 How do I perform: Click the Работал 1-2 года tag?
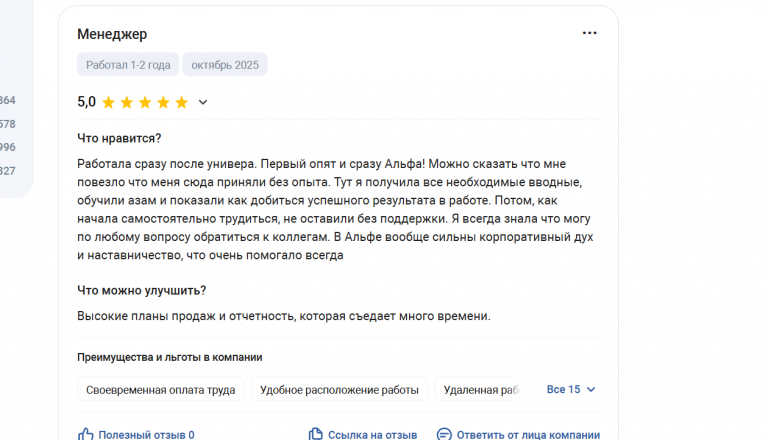click(x=128, y=65)
